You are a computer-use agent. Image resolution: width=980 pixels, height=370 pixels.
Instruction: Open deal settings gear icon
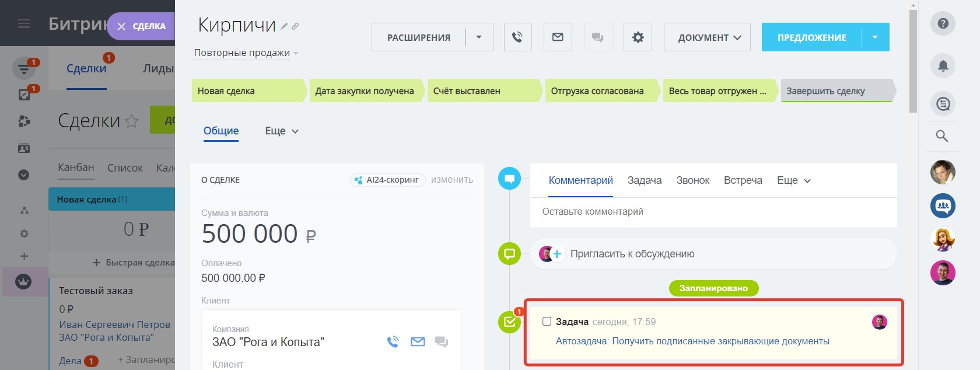click(638, 37)
